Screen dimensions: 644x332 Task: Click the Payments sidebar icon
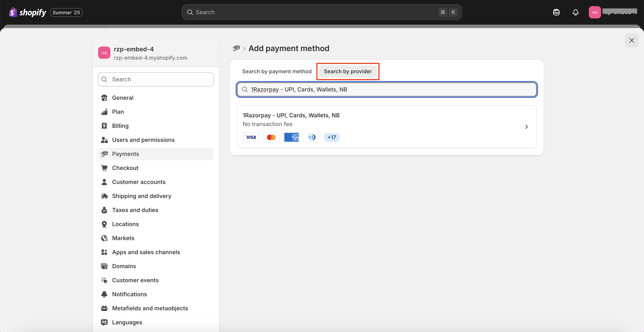[x=104, y=154]
